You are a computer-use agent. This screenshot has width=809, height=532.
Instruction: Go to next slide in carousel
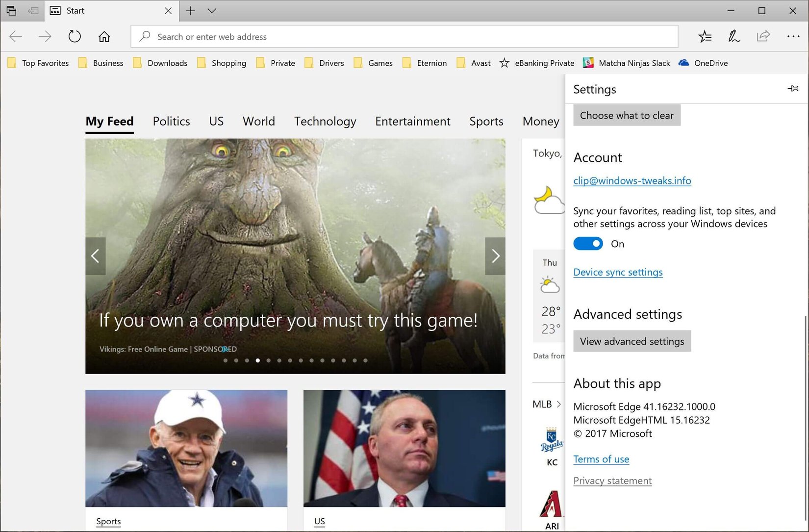point(495,256)
